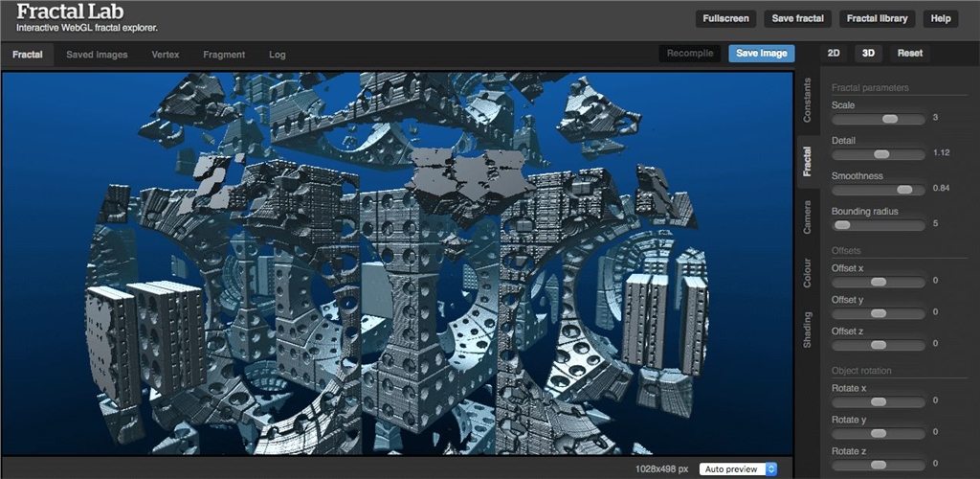980x479 pixels.
Task: Open the Fragment shader tab
Action: [x=224, y=55]
